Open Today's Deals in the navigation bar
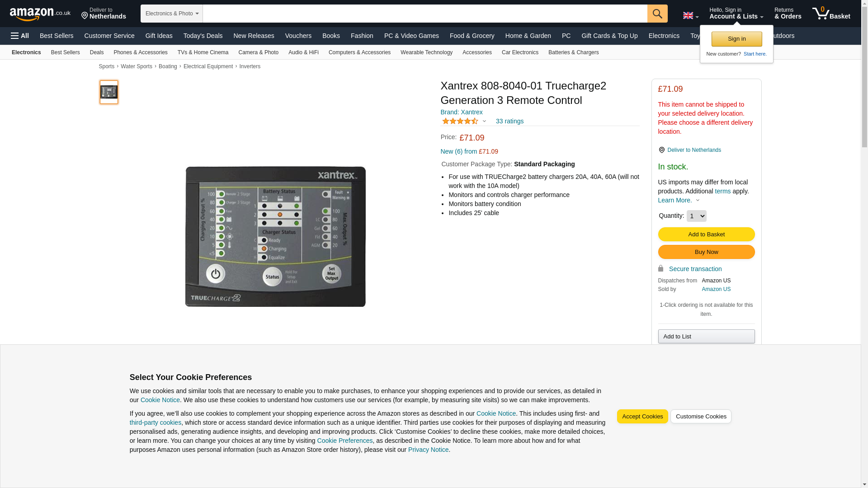Viewport: 868px width, 488px height. click(203, 36)
